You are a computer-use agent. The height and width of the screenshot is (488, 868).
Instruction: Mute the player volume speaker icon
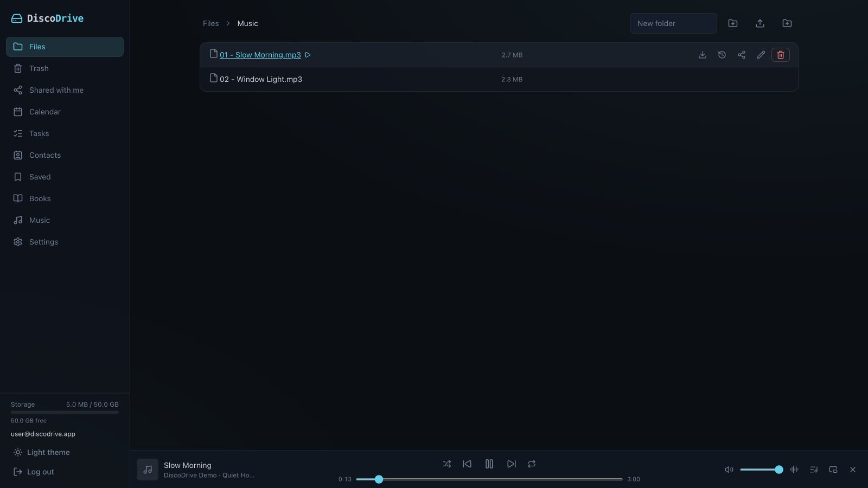[729, 470]
